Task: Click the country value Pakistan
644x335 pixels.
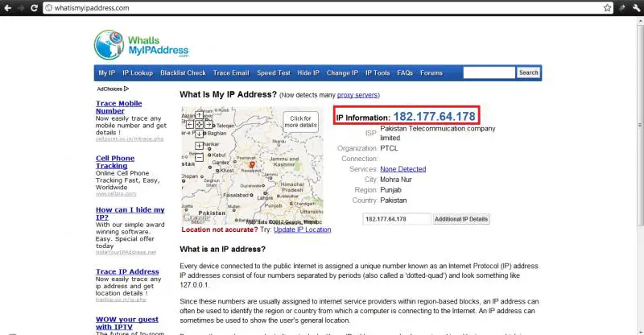Action: point(393,201)
